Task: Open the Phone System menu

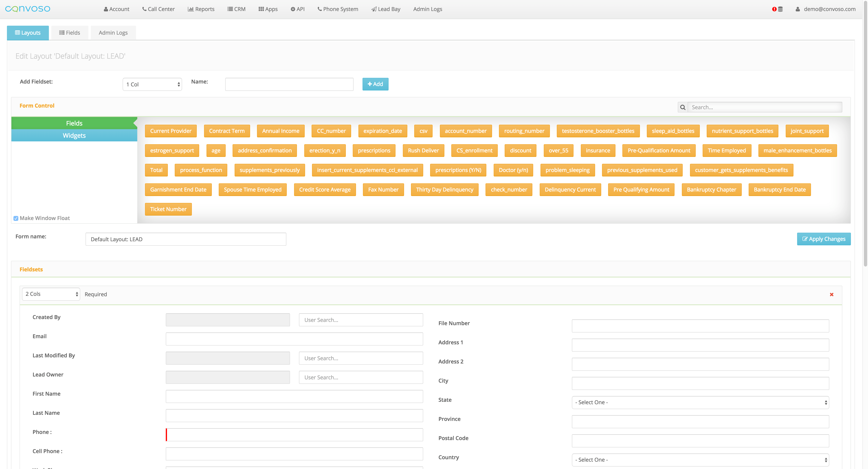Action: tap(338, 9)
